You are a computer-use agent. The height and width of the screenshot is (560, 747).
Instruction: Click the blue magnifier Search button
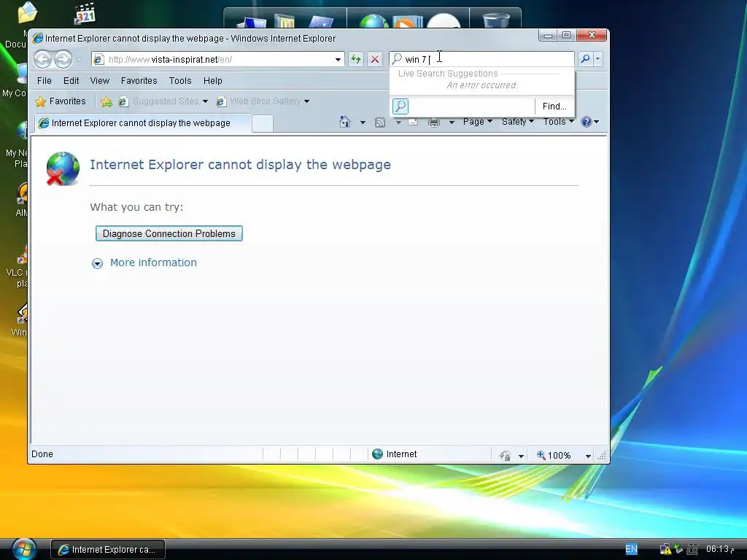point(586,59)
